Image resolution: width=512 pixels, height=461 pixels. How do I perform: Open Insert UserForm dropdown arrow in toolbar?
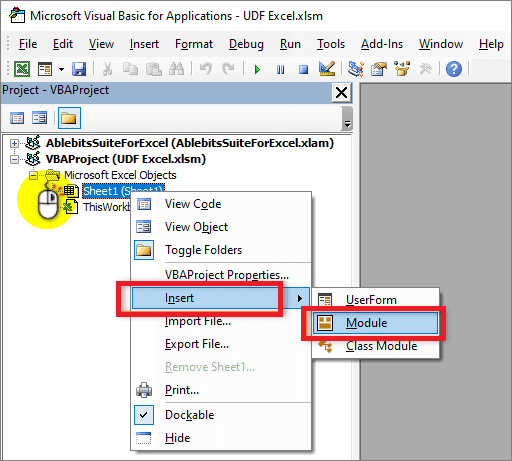[61, 69]
